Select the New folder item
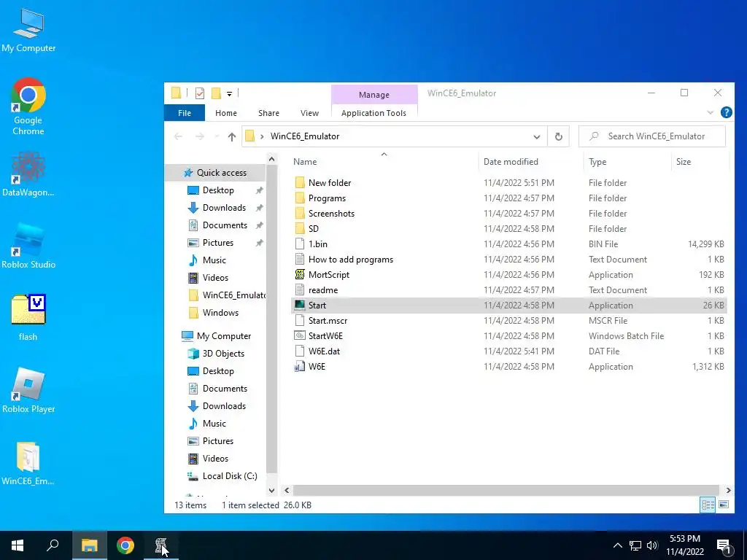The width and height of the screenshot is (747, 560). [x=329, y=183]
